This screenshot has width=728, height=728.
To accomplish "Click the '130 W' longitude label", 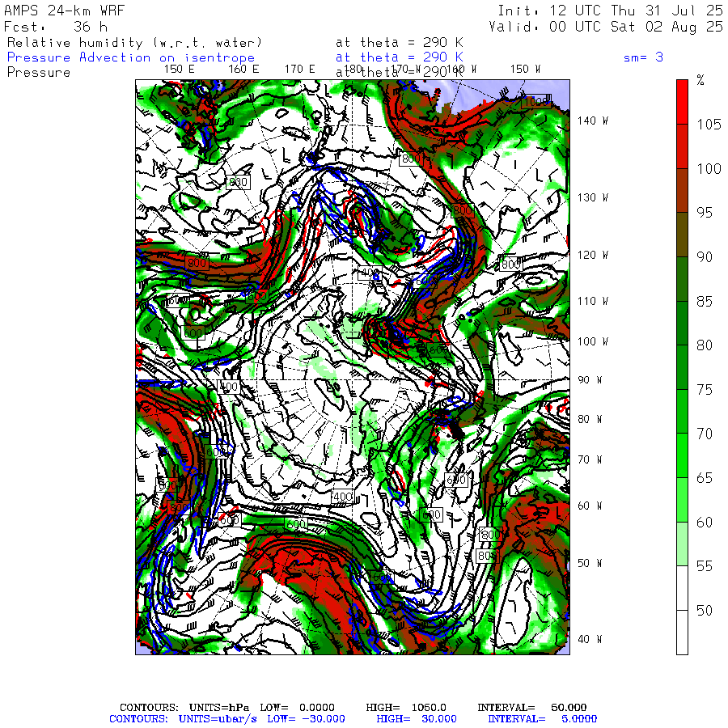I will (x=593, y=198).
